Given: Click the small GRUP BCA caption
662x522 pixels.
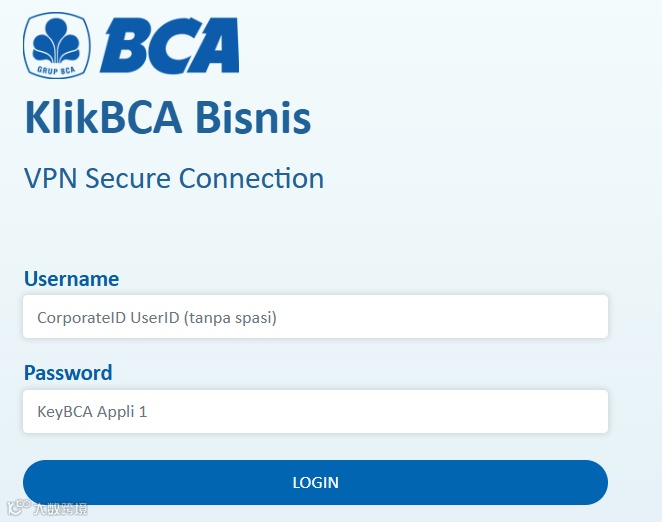Looking at the screenshot, I should pyautogui.click(x=57, y=71).
